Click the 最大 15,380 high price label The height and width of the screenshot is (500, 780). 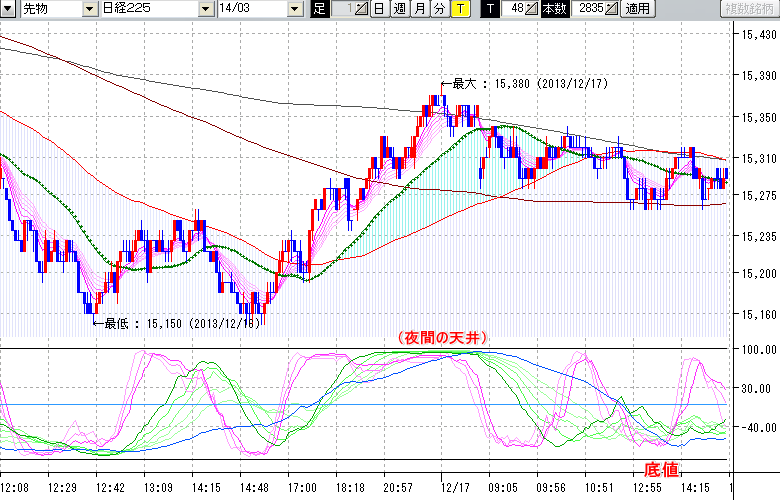pos(530,84)
